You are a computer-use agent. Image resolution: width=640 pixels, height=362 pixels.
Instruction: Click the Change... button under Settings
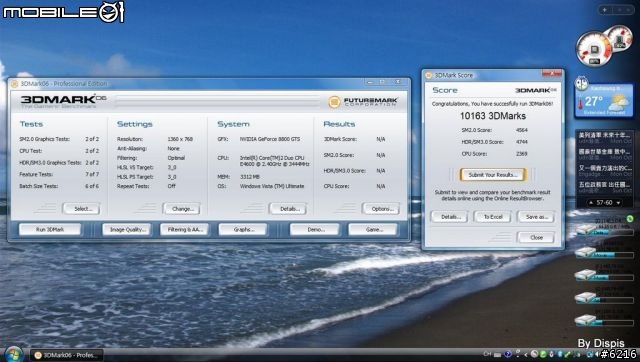click(x=182, y=209)
